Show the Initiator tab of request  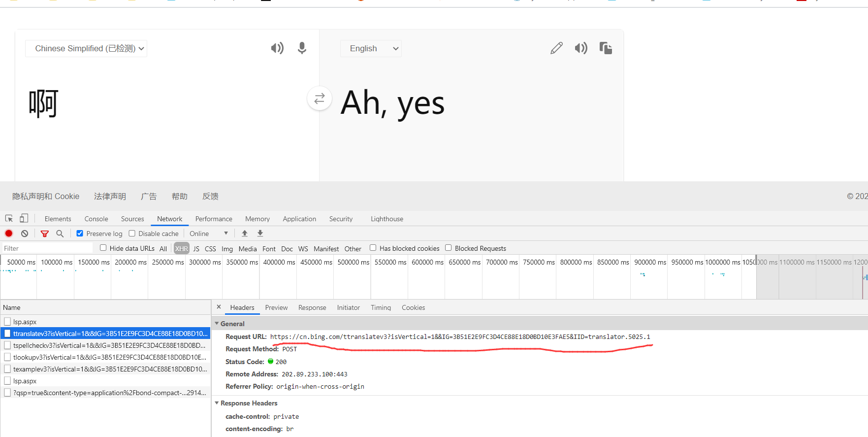349,307
